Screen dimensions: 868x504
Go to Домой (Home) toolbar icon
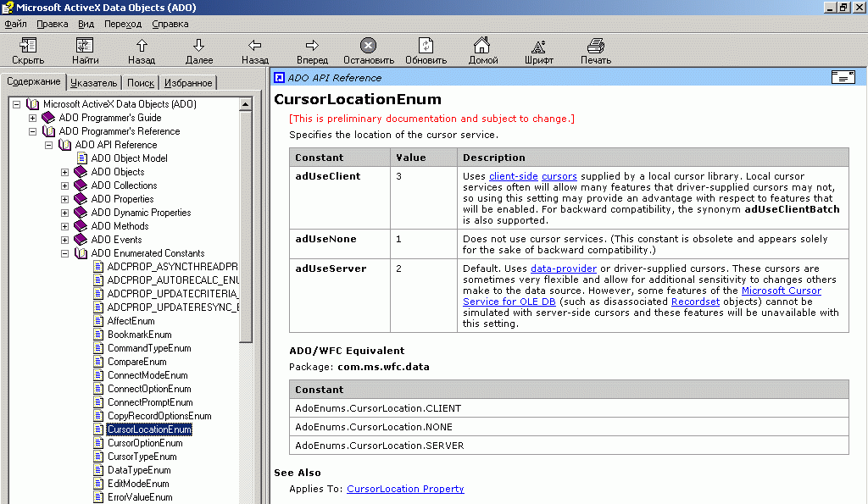pos(482,46)
